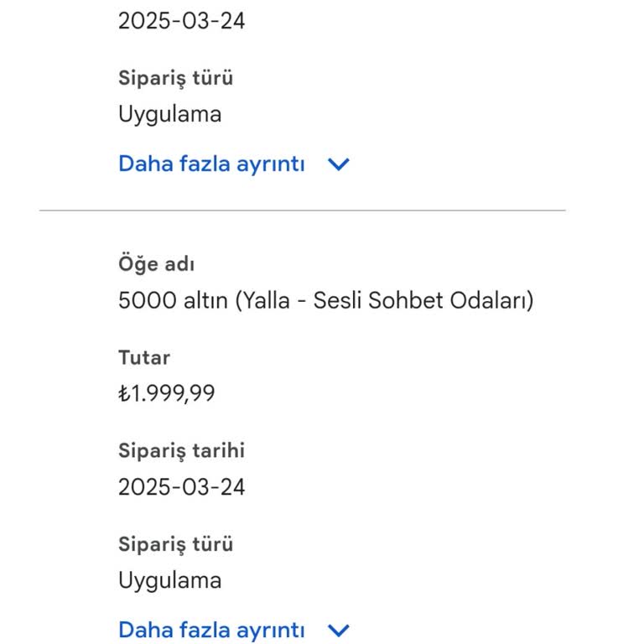Image resolution: width=644 pixels, height=644 pixels.
Task: Expand chevron next to the top Daha fazla ayrıntı
Action: point(339,164)
